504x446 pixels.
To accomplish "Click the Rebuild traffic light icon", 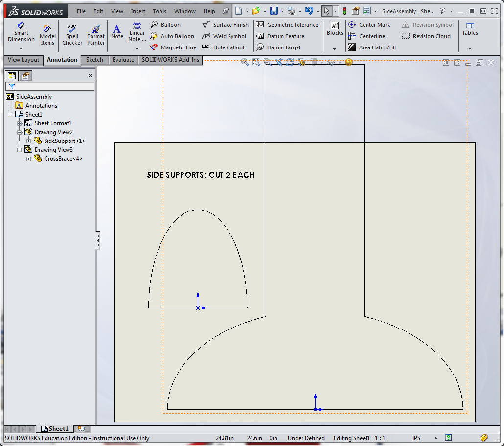I will click(x=344, y=11).
